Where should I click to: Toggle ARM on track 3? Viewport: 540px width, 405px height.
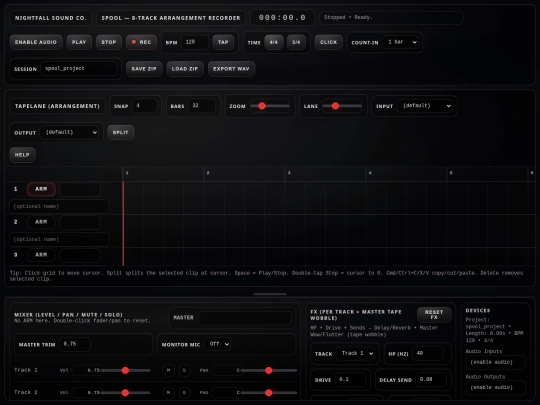tap(41, 255)
